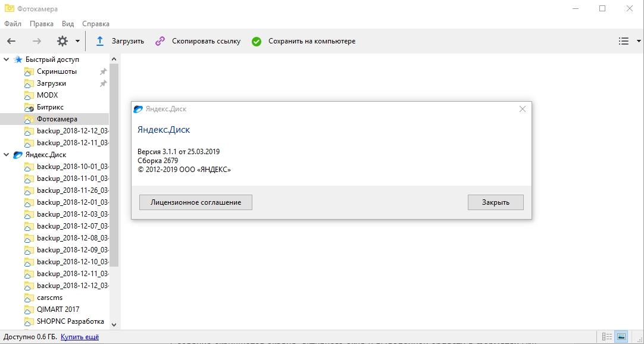Open the settings gear menu
Image resolution: width=644 pixels, height=344 pixels.
(x=62, y=41)
